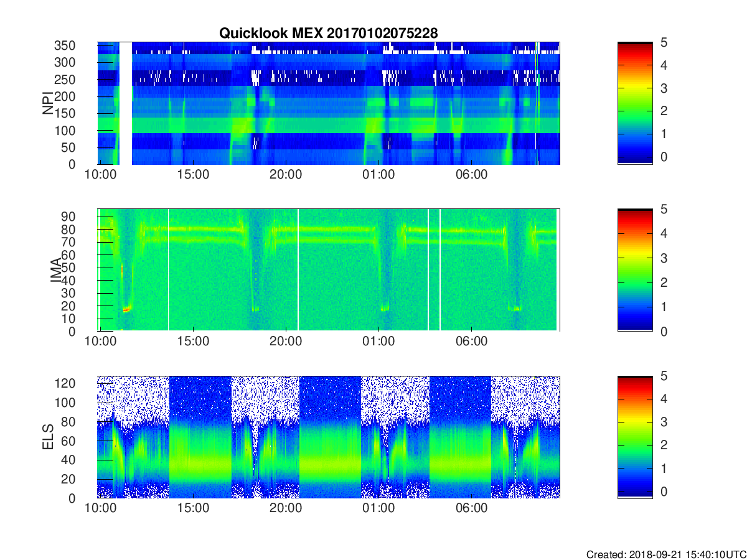Screen dimensions: 747x560
Task: Click the plot title Quicklook MEX 20170102075228
Action: click(328, 34)
